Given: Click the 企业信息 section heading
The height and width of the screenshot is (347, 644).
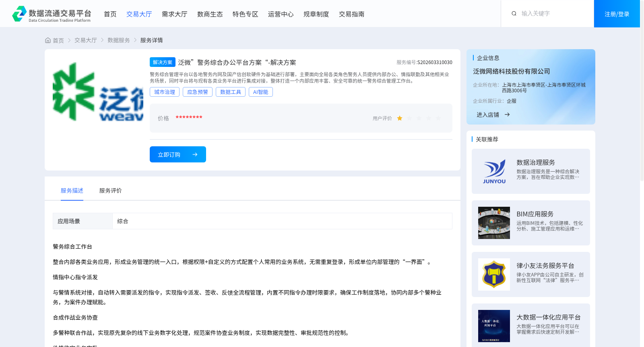Looking at the screenshot, I should pyautogui.click(x=488, y=58).
